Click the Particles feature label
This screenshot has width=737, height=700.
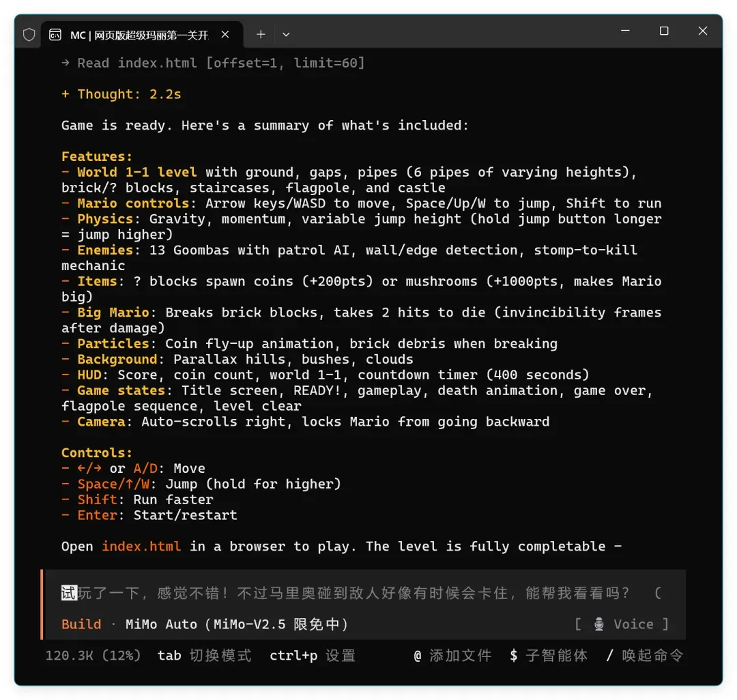113,344
